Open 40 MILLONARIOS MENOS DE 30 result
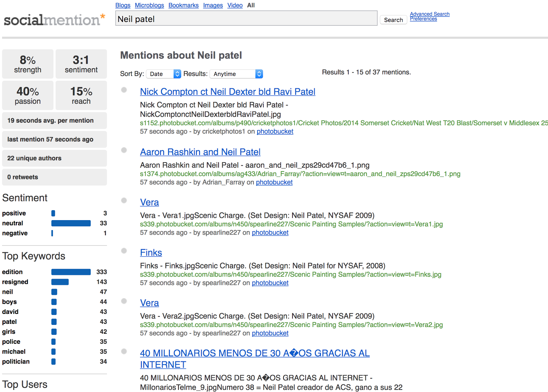The image size is (548, 392). pos(255,359)
